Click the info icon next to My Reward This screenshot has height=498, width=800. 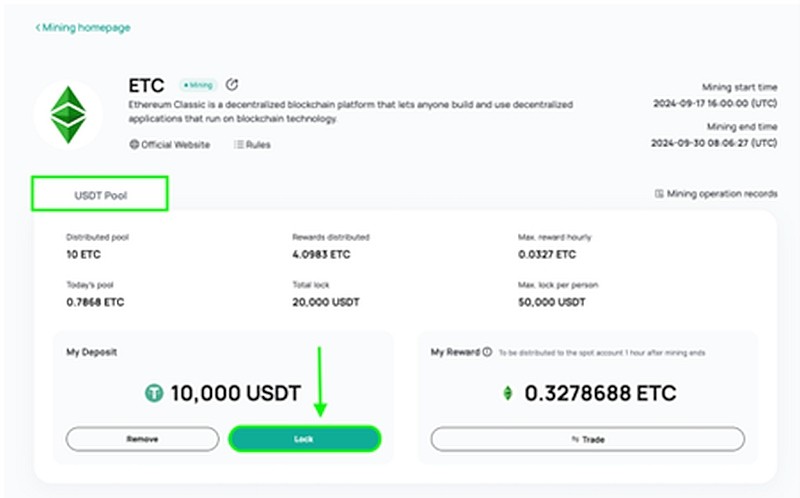click(x=487, y=352)
